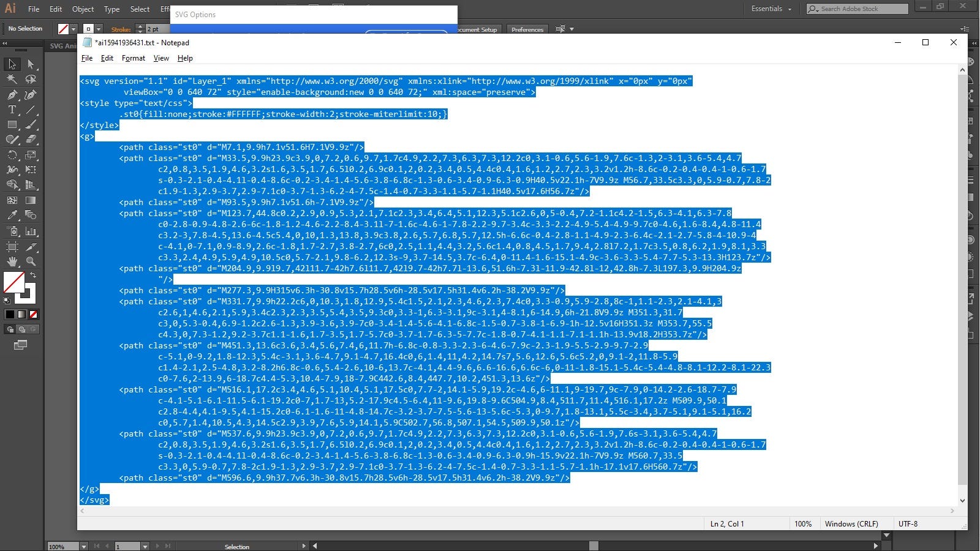Screen dimensions: 980x551
Task: Open the artboard number dropdown
Action: [145, 546]
